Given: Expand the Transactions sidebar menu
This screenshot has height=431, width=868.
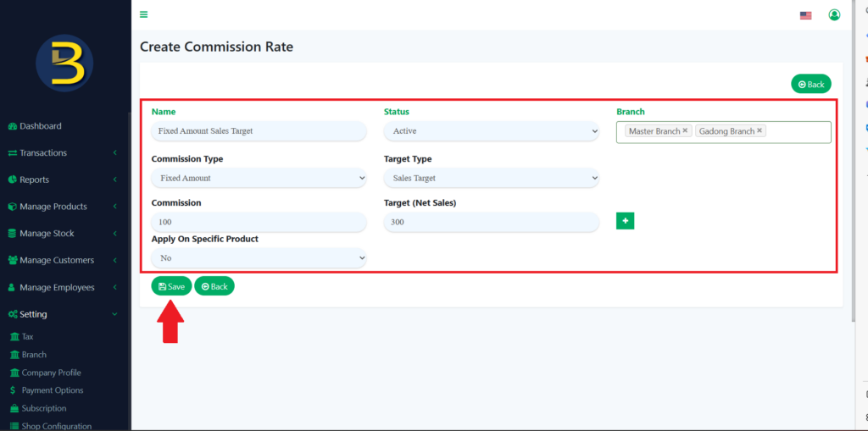Looking at the screenshot, I should click(x=42, y=153).
